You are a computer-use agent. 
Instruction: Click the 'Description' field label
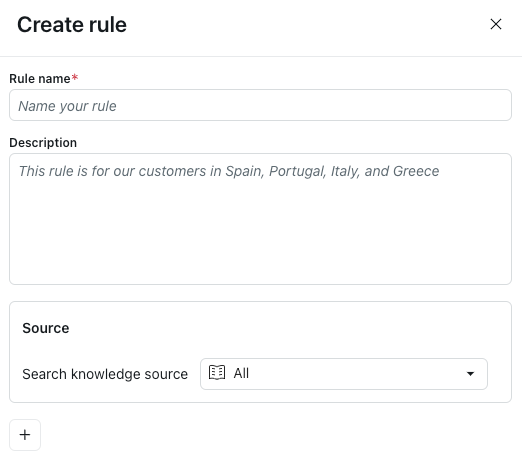click(43, 143)
